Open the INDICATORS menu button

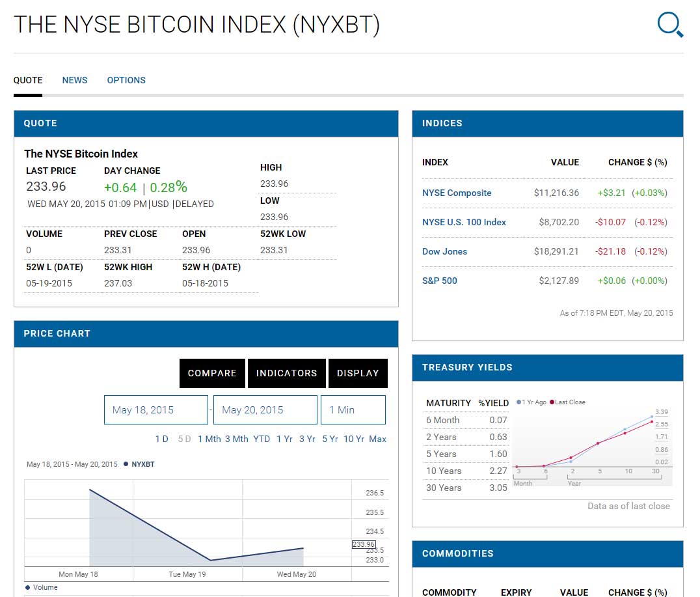[x=287, y=373]
